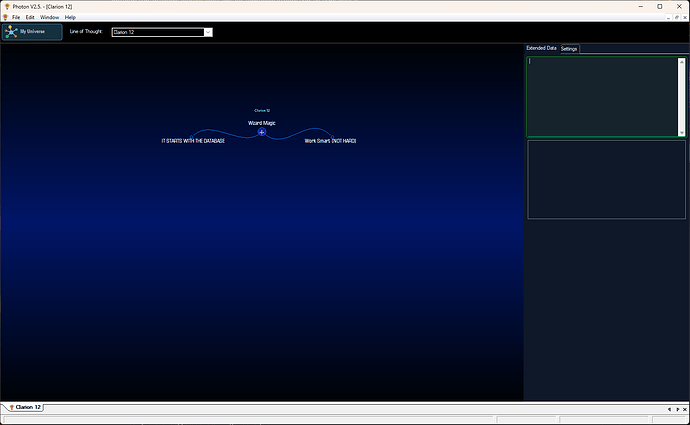The width and height of the screenshot is (690, 425).
Task: Open the Help menu
Action: [70, 17]
